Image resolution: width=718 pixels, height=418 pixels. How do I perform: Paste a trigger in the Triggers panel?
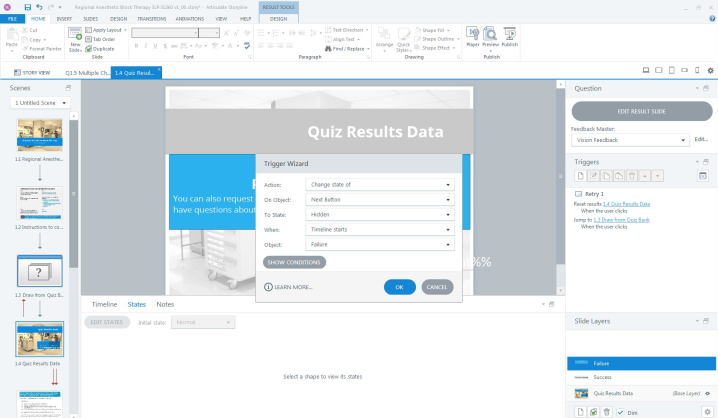pyautogui.click(x=619, y=176)
